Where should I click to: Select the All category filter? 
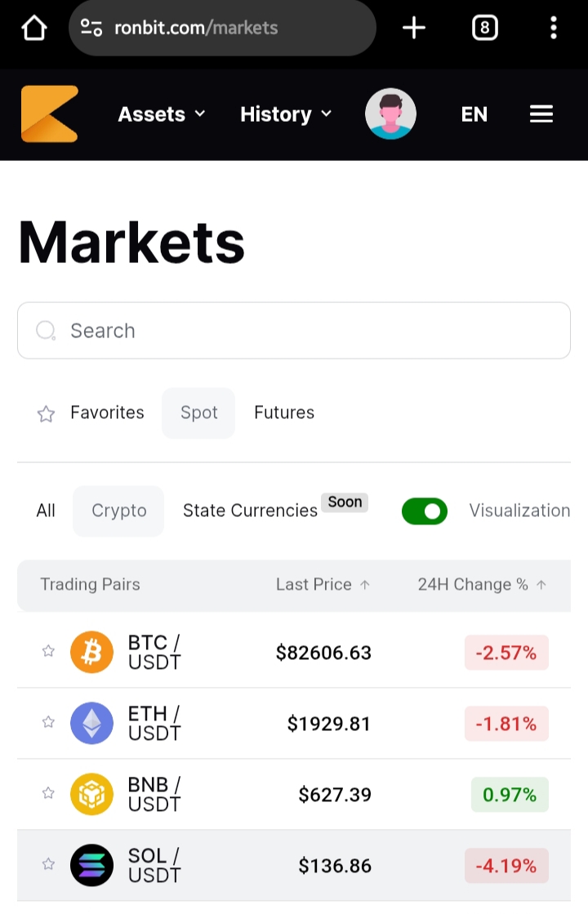point(46,511)
